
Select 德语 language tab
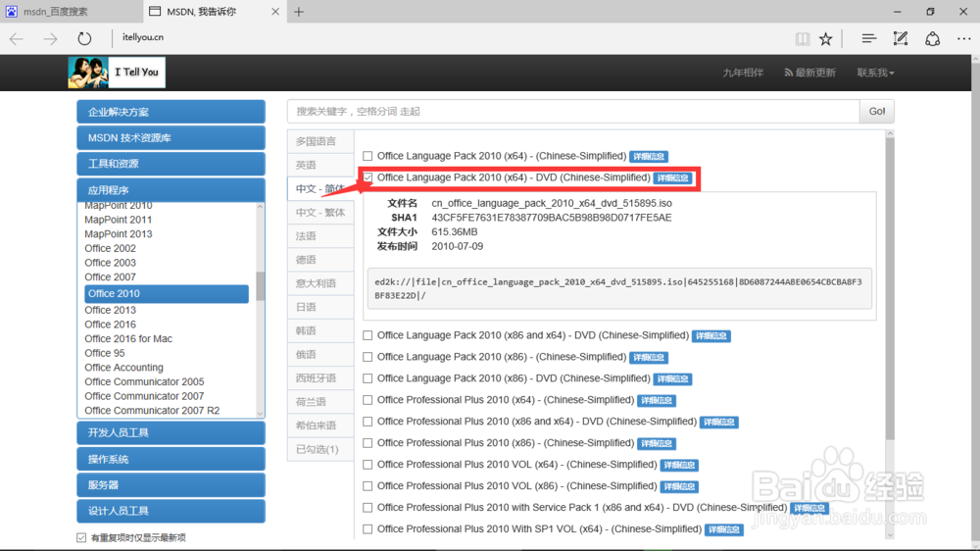coord(320,260)
